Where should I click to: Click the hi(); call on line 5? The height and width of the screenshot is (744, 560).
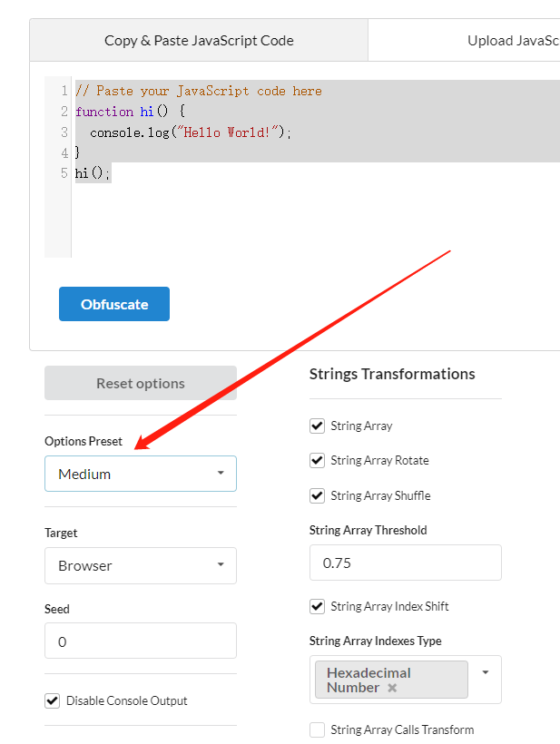(93, 173)
